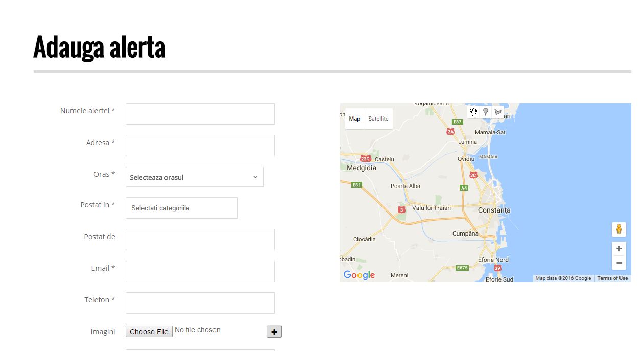Image resolution: width=644 pixels, height=351 pixels.
Task: Click Constanța label on the map
Action: click(x=494, y=210)
